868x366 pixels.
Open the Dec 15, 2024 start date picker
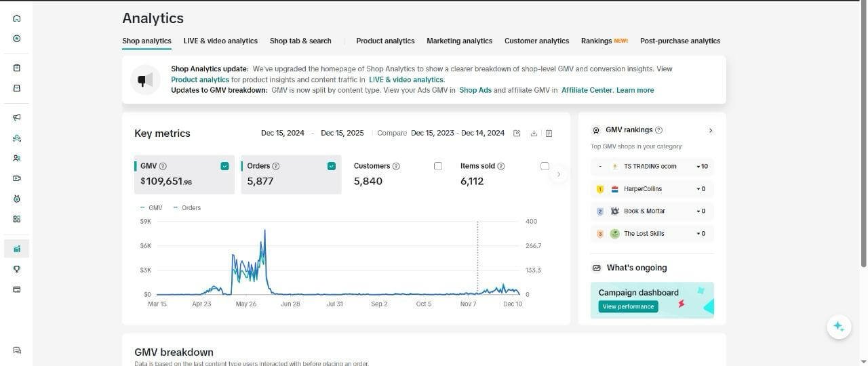pyautogui.click(x=282, y=134)
